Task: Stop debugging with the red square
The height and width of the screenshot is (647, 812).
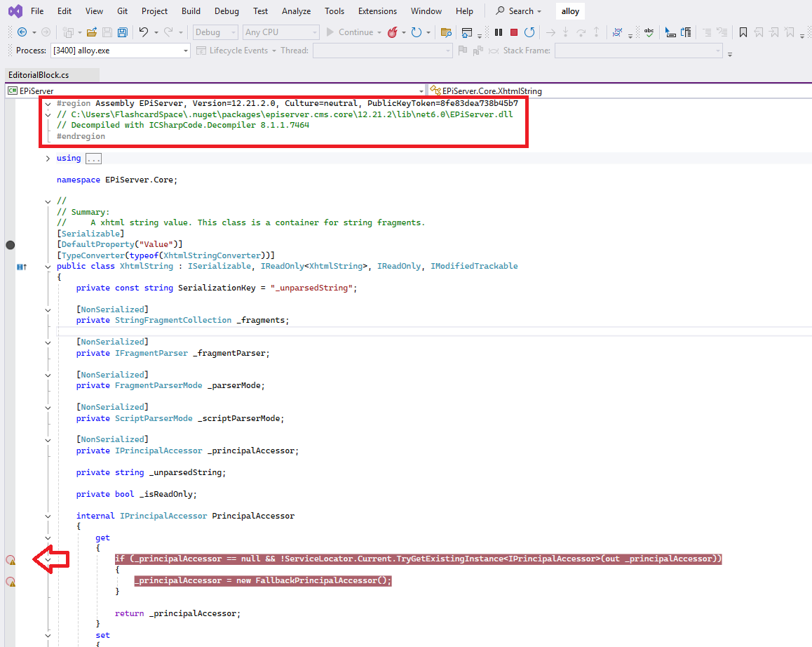Action: tap(514, 32)
